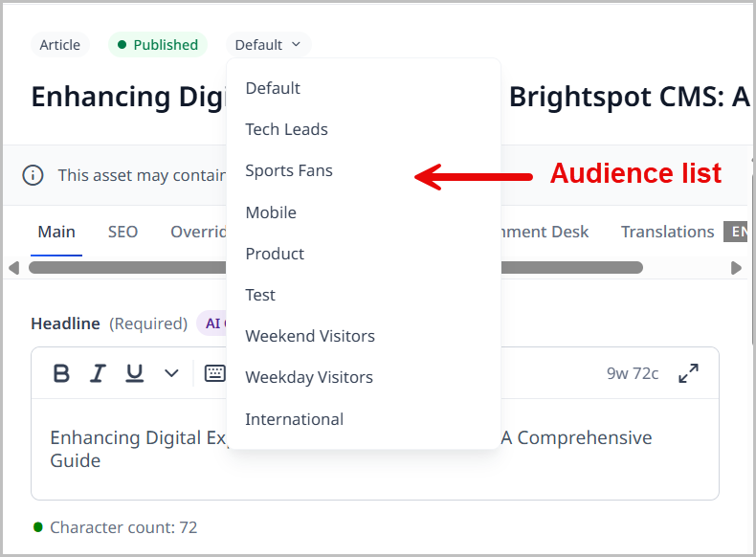Pick the Mobile audience option

pyautogui.click(x=364, y=212)
